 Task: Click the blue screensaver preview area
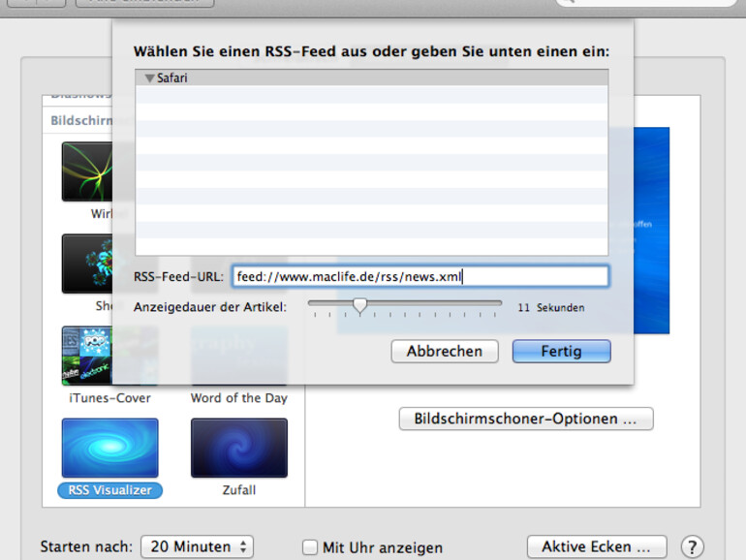tap(651, 231)
